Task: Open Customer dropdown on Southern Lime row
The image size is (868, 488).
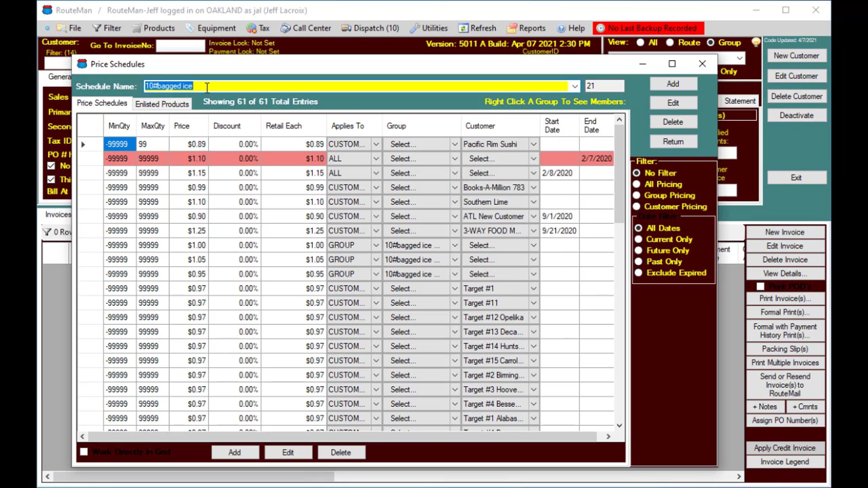Action: click(533, 202)
